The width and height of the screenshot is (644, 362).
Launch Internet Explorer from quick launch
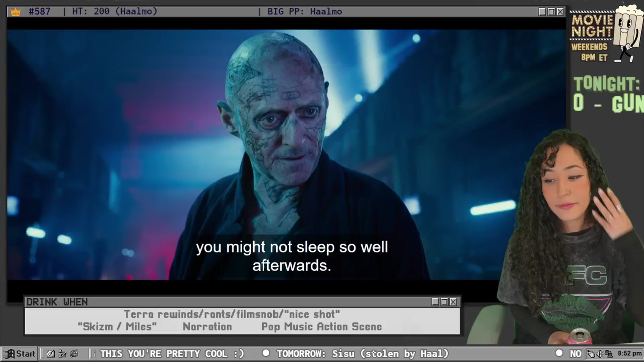(74, 354)
